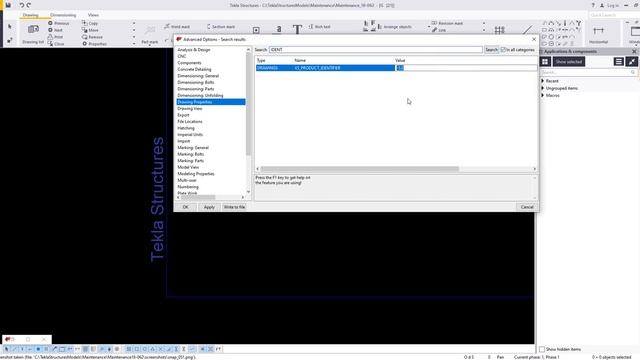This screenshot has height=360, width=640.
Task: Click the Save icon in title bar
Action: pos(8,5)
